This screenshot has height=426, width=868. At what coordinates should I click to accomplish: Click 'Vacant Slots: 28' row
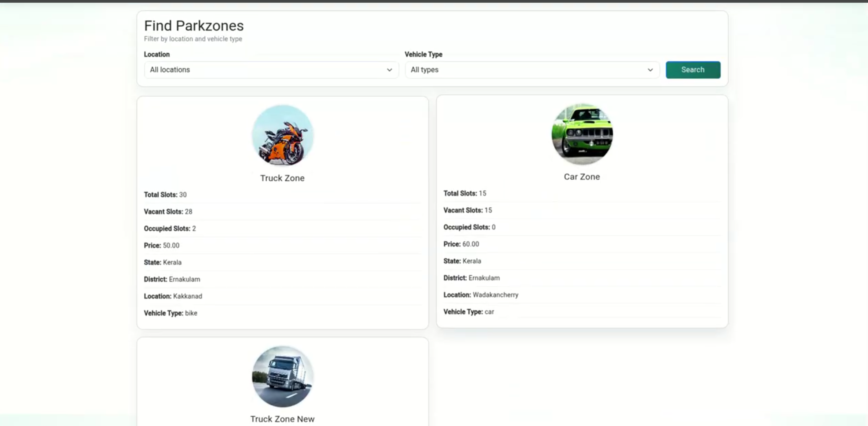point(282,212)
